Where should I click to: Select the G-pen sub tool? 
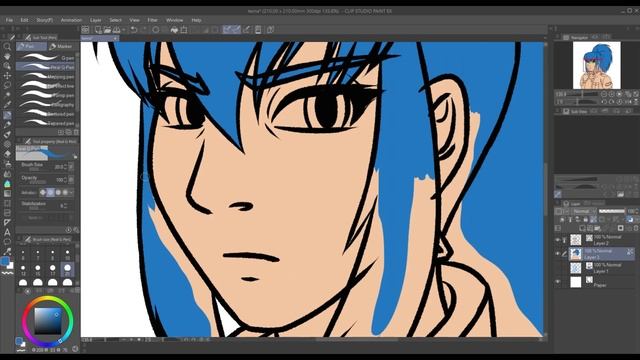46,58
